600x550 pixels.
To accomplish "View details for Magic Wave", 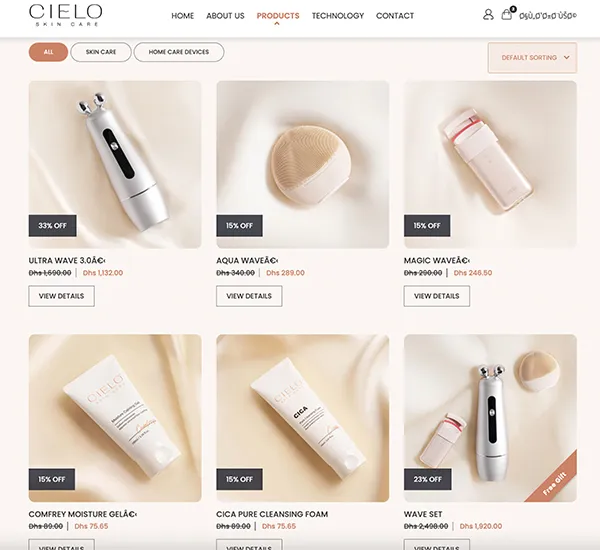I will click(x=437, y=296).
